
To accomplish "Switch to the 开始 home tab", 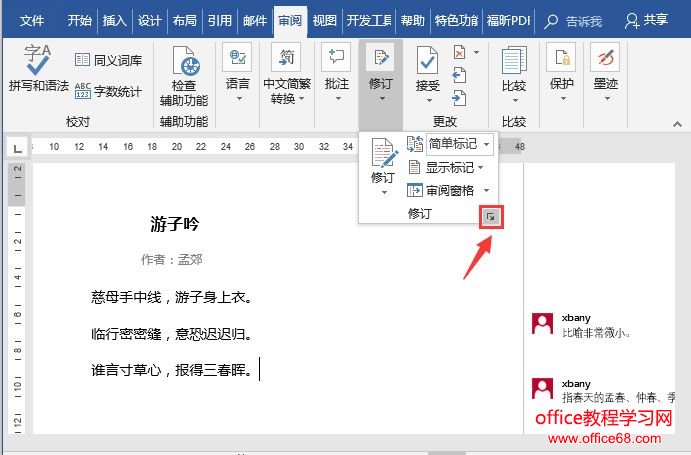I will click(79, 20).
